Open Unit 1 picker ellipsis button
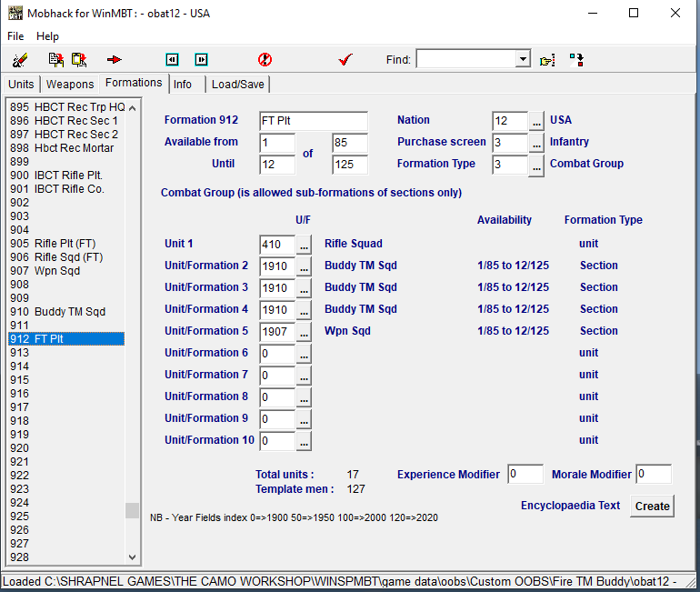Viewport: 700px width, 592px height. (304, 245)
